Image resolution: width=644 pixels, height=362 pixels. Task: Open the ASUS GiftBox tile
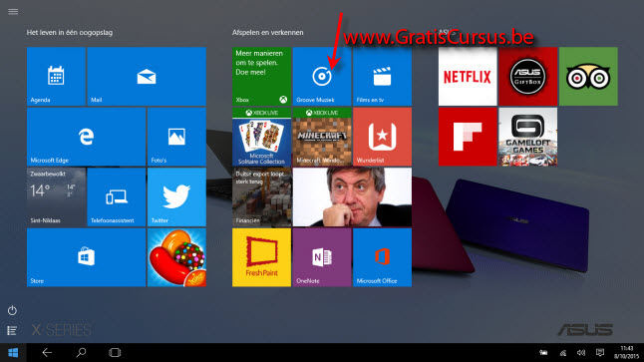pos(527,77)
